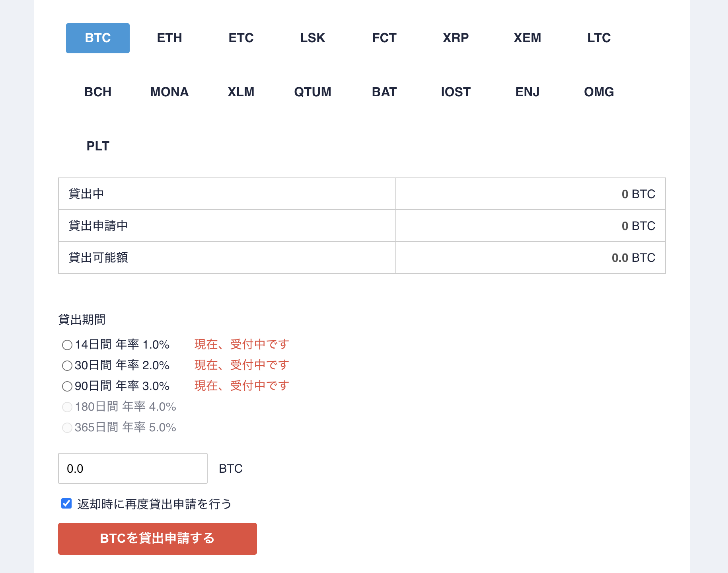Choose the 30日間 年率 2.0% option
This screenshot has height=573, width=728.
(67, 366)
